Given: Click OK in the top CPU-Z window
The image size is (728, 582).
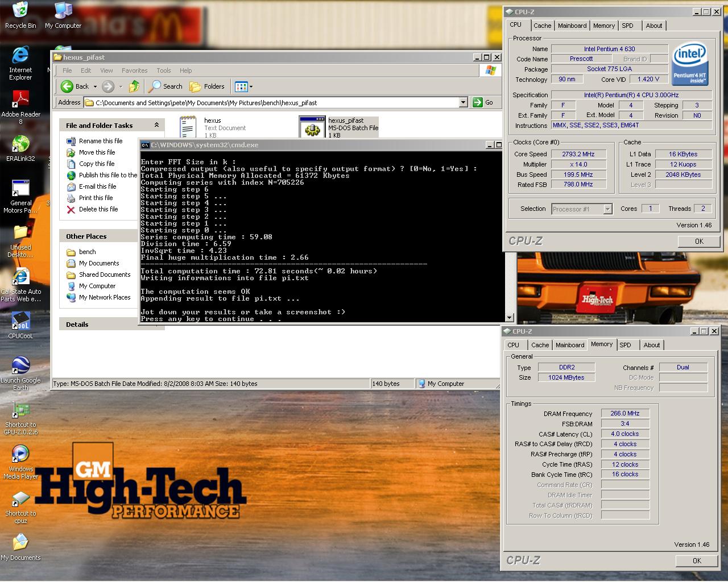Looking at the screenshot, I should (699, 241).
